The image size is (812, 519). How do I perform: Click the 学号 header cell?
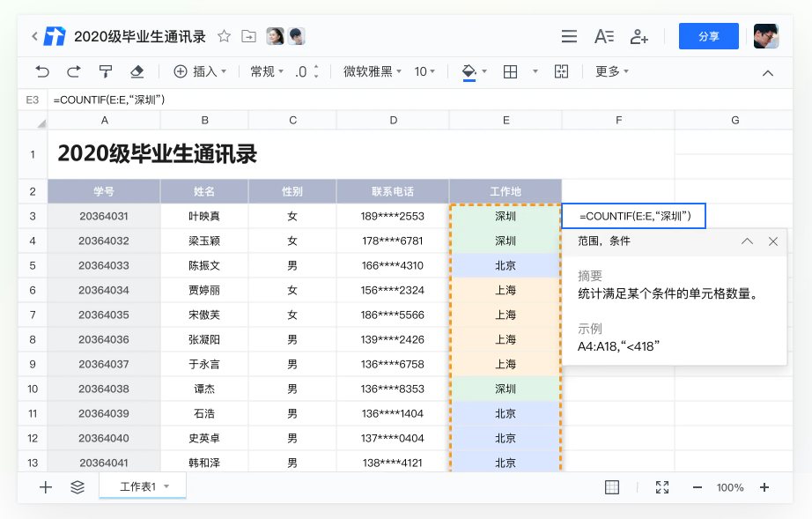tap(104, 191)
